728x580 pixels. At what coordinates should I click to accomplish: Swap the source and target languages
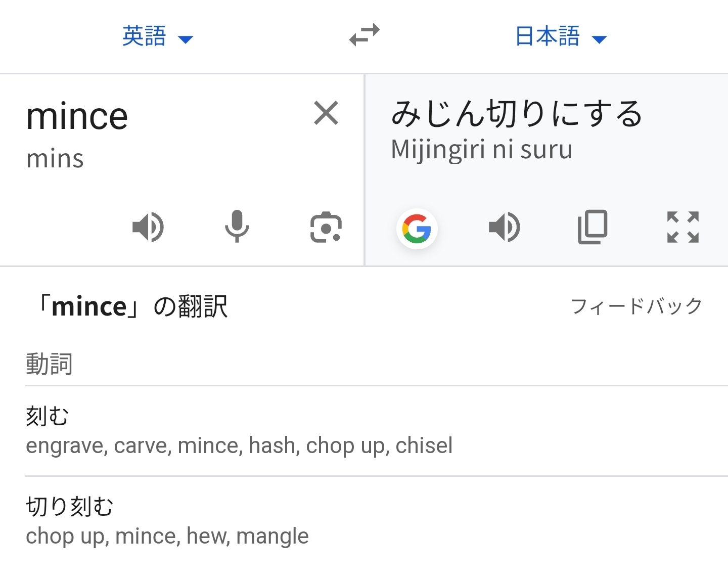[364, 35]
